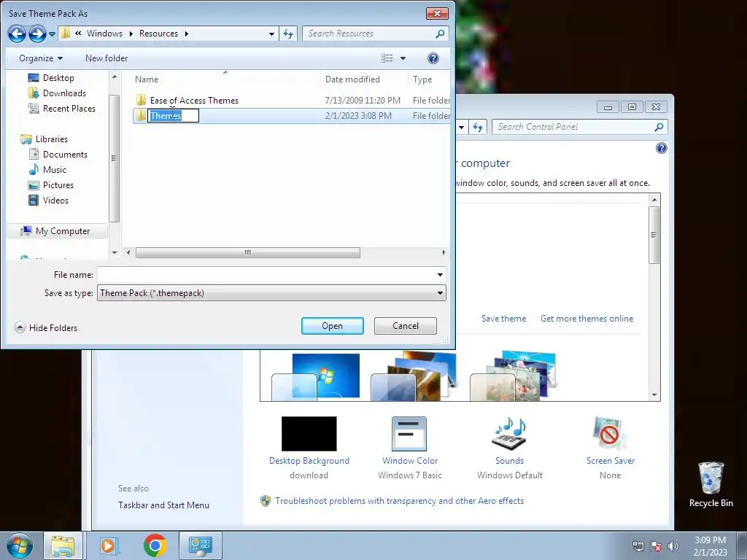Sort by the Type column header
Screen dimensions: 747x560
[x=422, y=79]
